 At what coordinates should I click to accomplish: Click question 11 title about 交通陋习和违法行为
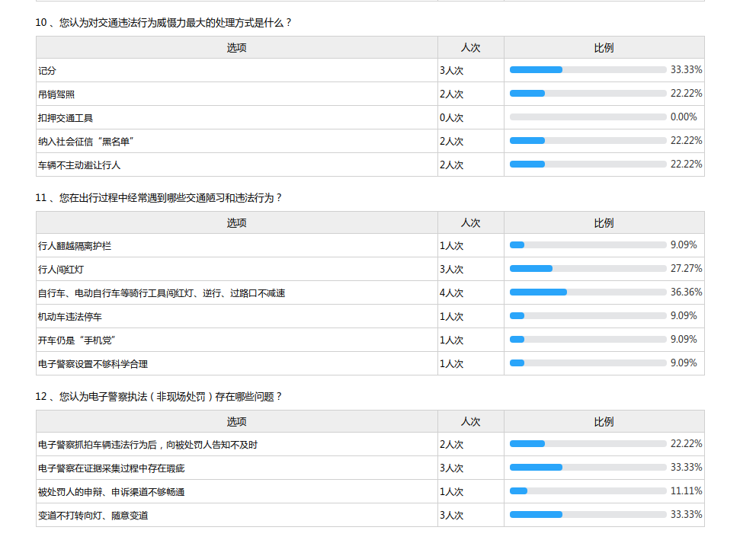159,198
